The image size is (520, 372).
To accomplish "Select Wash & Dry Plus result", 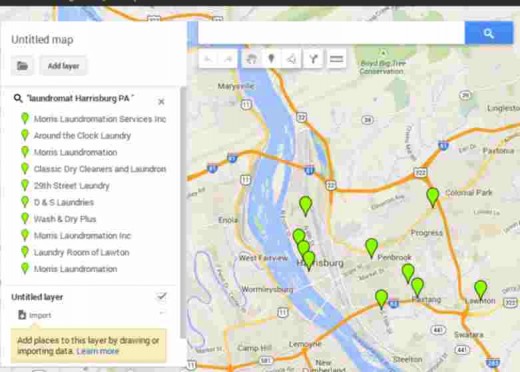I will coord(65,219).
